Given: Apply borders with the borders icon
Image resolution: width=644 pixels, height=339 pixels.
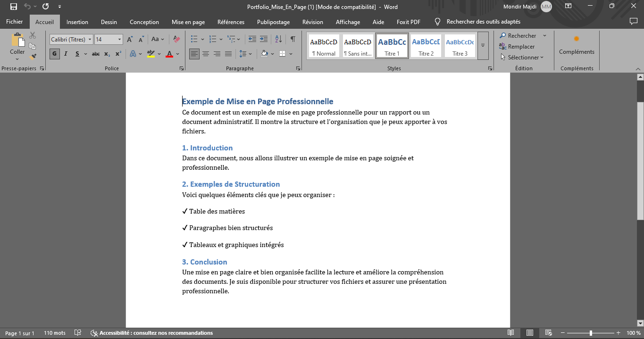Looking at the screenshot, I should [283, 54].
